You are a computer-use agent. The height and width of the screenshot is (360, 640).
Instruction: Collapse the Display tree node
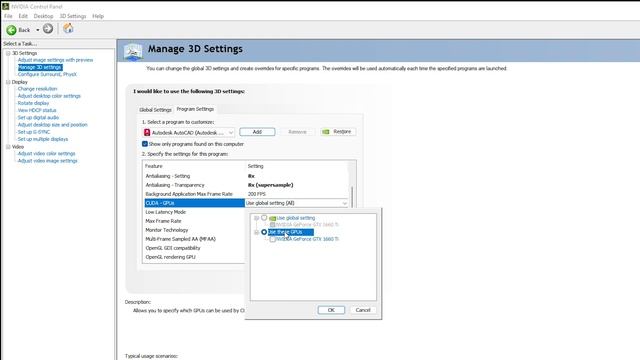point(8,82)
